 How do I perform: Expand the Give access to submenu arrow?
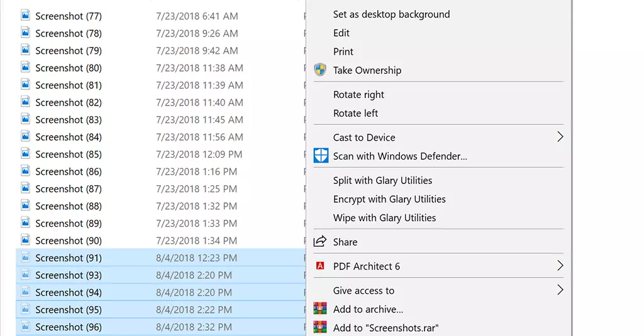click(560, 290)
